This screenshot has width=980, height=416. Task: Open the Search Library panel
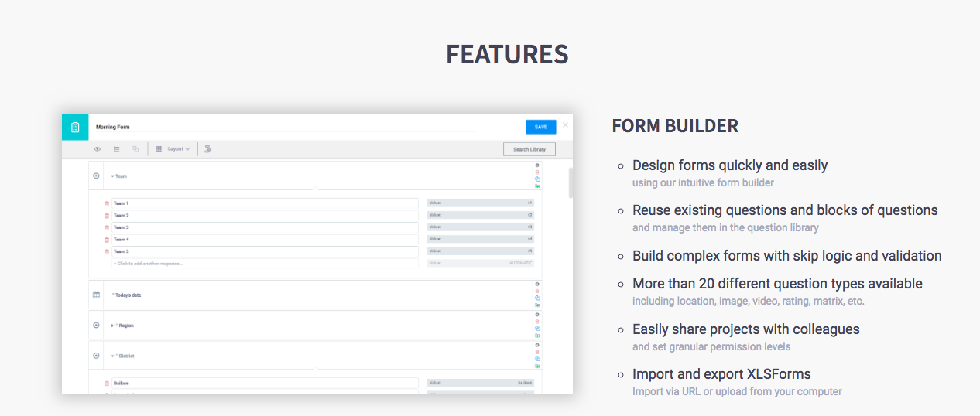point(529,149)
